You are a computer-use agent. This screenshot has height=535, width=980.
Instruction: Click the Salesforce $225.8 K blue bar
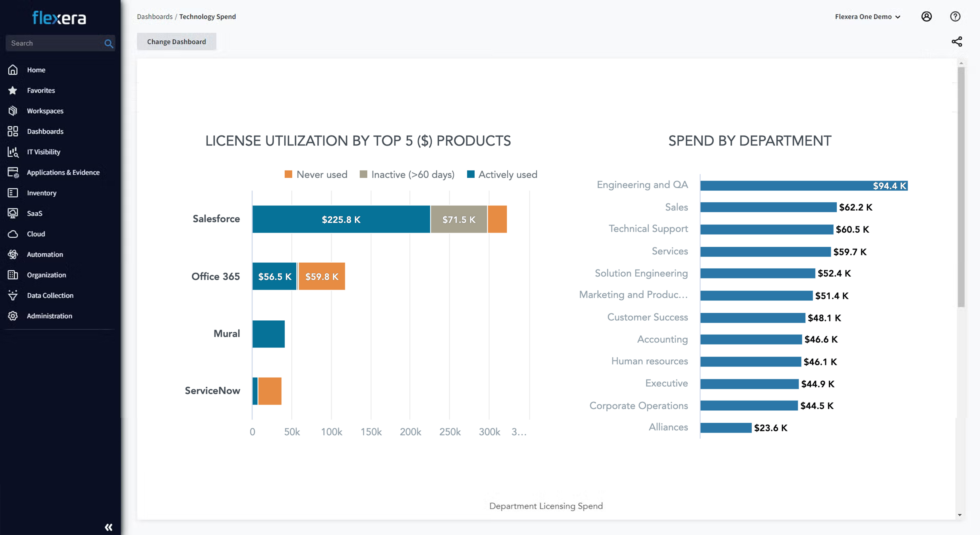click(x=341, y=219)
